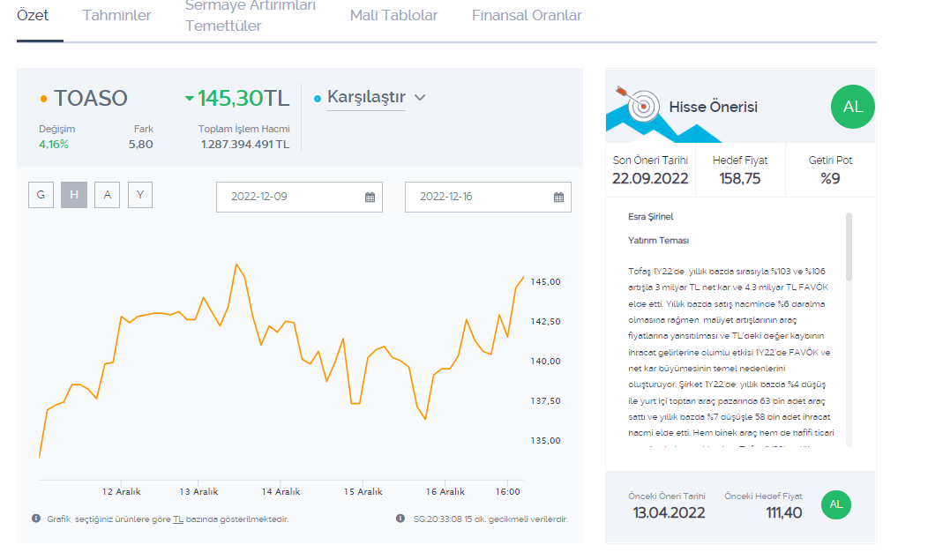Click the 137,50 price axis label

pyautogui.click(x=546, y=400)
